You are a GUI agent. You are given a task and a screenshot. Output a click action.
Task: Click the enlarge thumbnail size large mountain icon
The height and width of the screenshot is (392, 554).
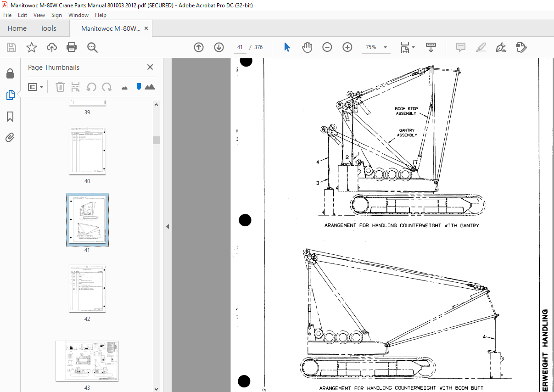150,86
